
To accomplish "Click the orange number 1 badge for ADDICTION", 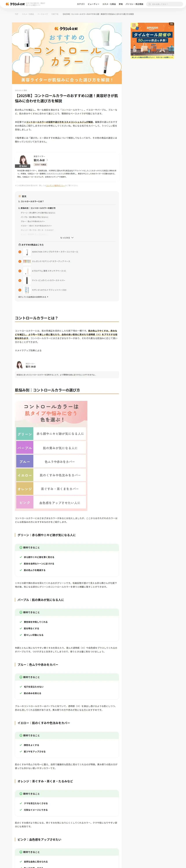I will tap(20, 252).
